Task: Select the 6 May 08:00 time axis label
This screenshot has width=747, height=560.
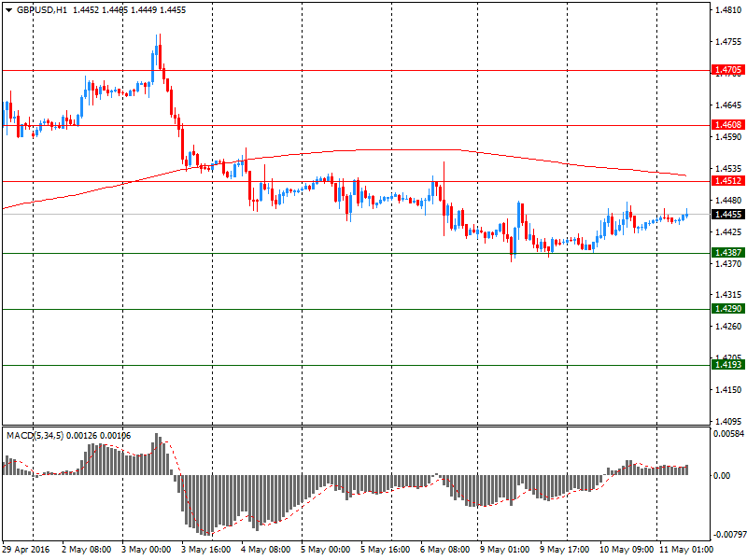Action: click(x=445, y=550)
